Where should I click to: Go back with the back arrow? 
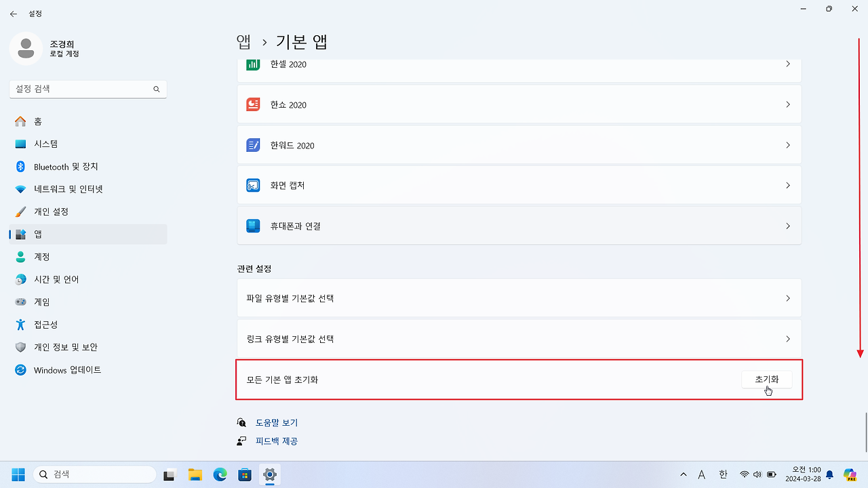[x=14, y=14]
